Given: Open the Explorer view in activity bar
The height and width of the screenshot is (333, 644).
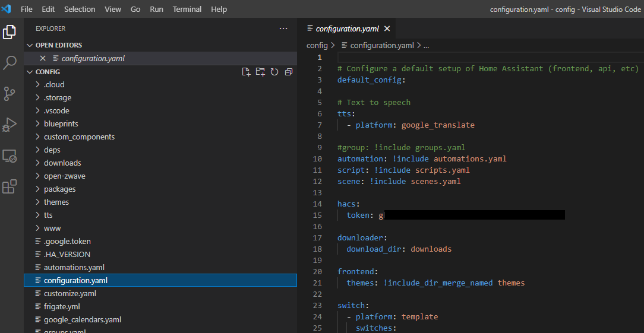Looking at the screenshot, I should (10, 32).
